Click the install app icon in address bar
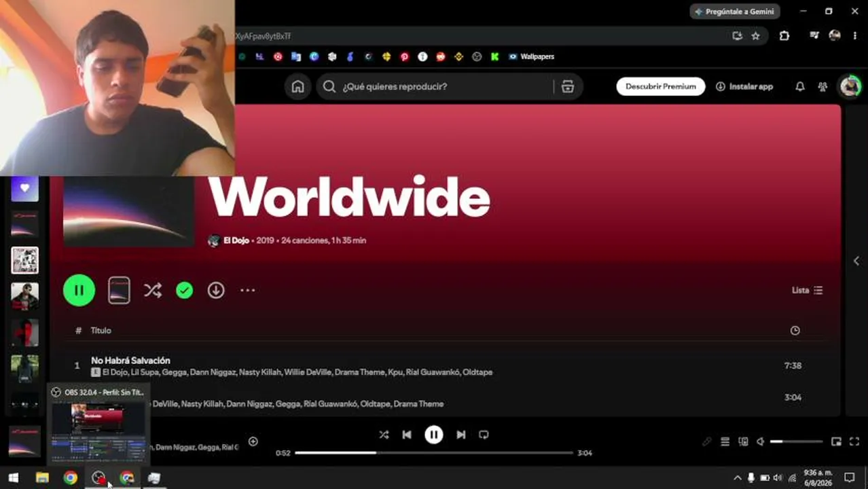The width and height of the screenshot is (868, 489). pos(737,36)
